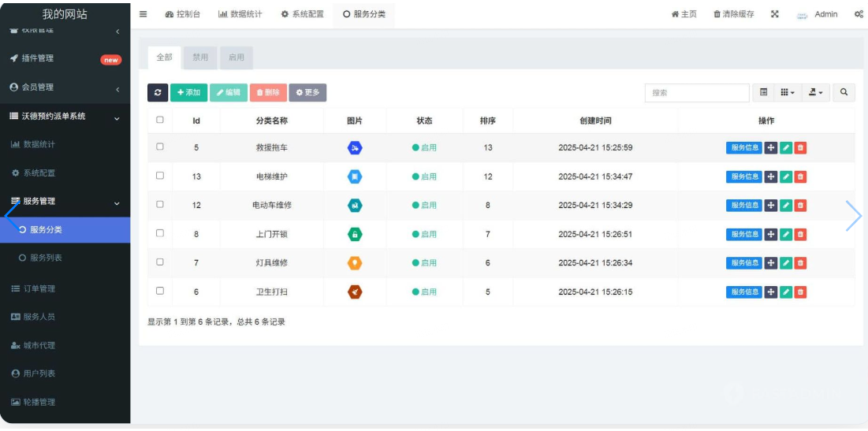The image size is (868, 431).
Task: Check the select-all checkbox in table header
Action: (160, 120)
